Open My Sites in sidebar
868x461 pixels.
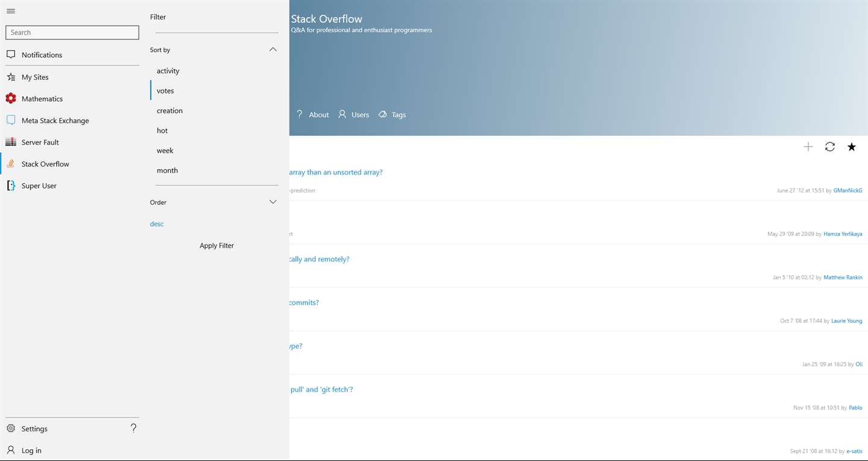pos(35,77)
